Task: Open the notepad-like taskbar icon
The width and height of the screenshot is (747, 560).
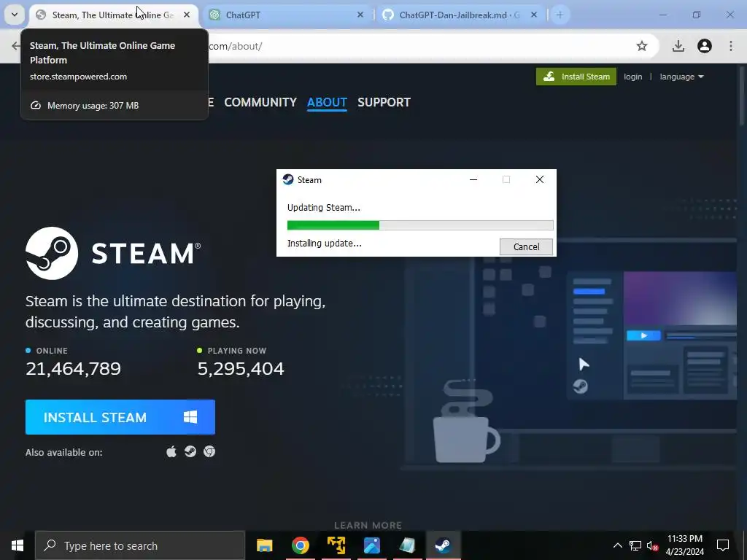Action: [407, 545]
